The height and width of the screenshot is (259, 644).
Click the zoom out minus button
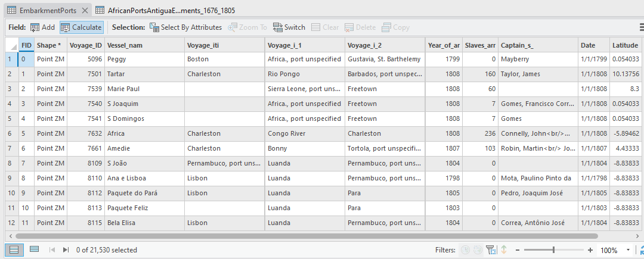pyautogui.click(x=517, y=250)
